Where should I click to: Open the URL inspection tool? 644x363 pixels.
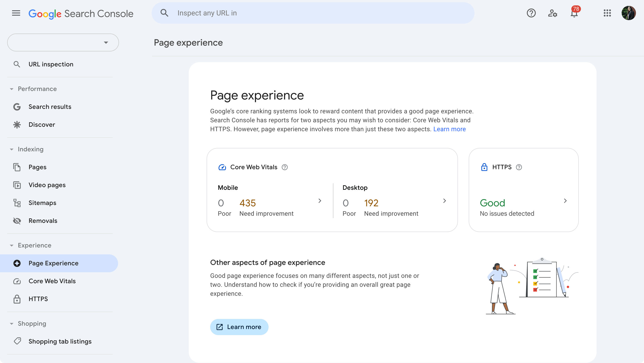click(51, 64)
